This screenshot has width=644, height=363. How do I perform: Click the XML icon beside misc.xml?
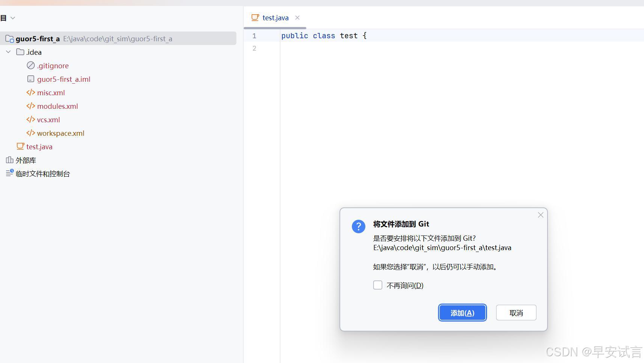click(31, 92)
